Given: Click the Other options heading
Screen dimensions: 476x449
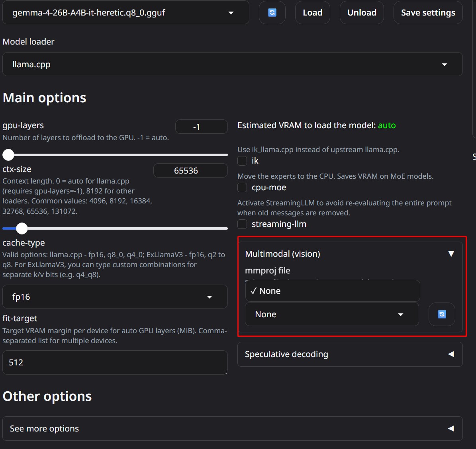Looking at the screenshot, I should coord(47,396).
